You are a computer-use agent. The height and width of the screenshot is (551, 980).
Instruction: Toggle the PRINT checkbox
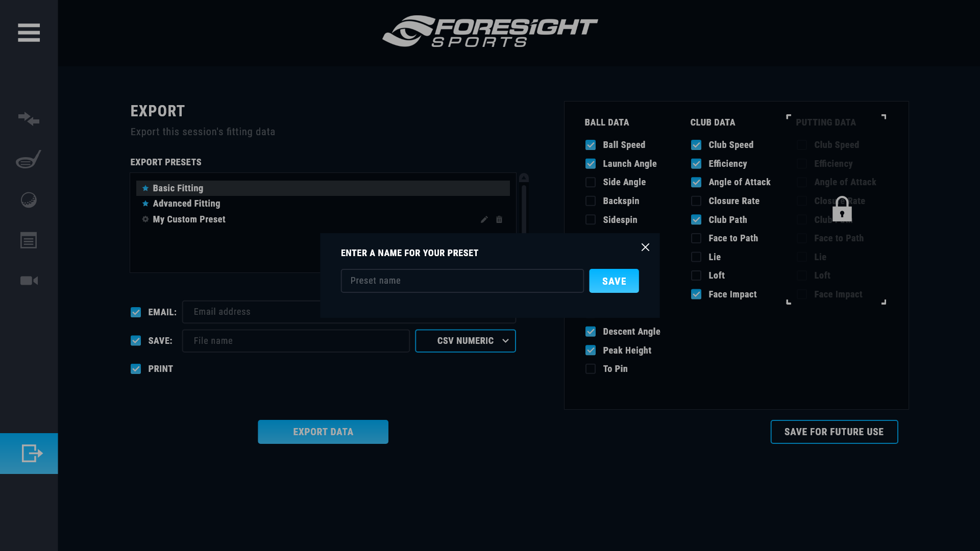tap(136, 369)
